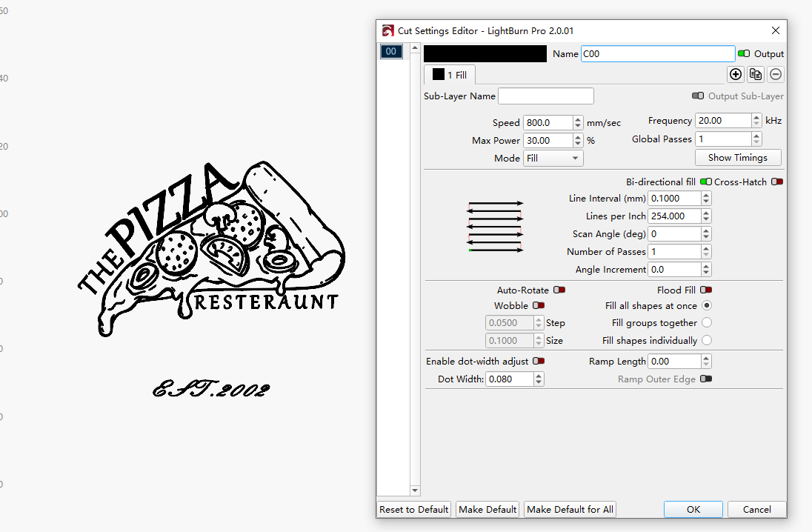
Task: Click Reset to Default button
Action: coord(413,509)
